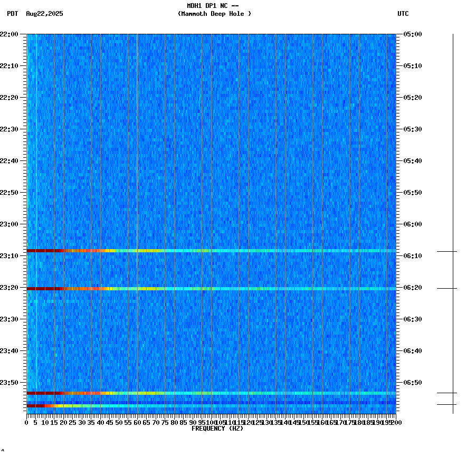476x456 pixels.
Task: Select the Mammoth Deep Hole subtitle
Action: [215, 14]
